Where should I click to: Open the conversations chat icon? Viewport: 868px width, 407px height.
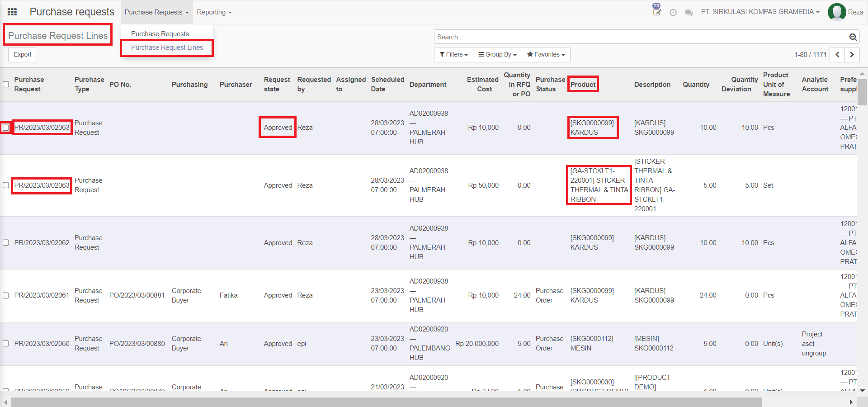point(689,13)
